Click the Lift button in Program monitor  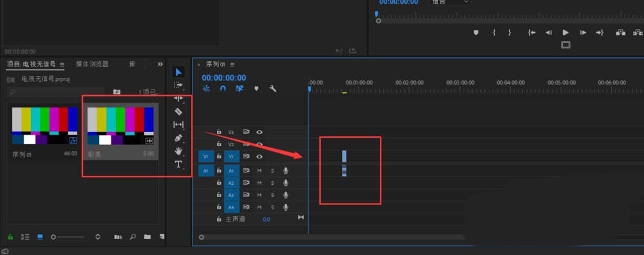pyautogui.click(x=621, y=32)
